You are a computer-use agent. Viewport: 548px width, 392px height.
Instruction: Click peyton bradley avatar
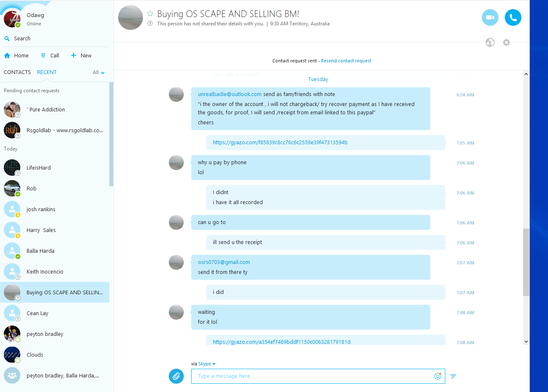click(12, 334)
